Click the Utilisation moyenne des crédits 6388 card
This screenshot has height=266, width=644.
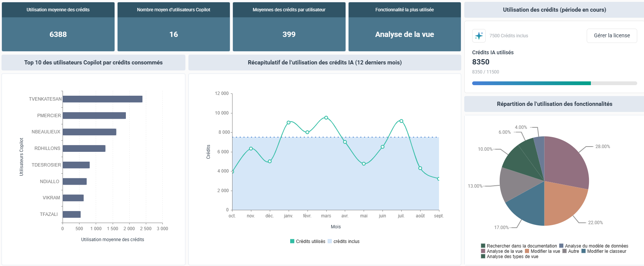[x=58, y=27]
